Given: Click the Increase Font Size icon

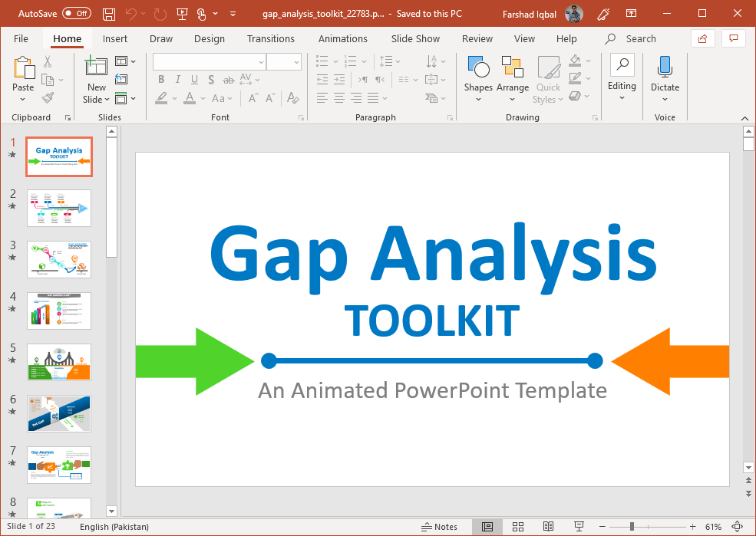Looking at the screenshot, I should (x=253, y=97).
